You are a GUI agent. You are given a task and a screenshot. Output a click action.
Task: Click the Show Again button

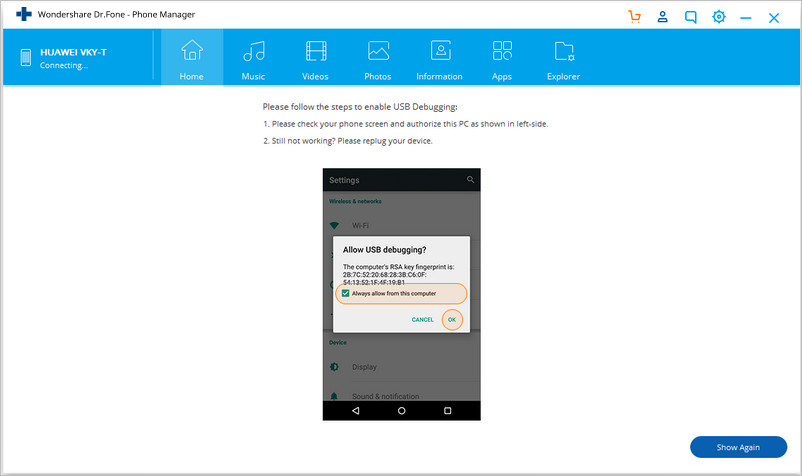(x=738, y=447)
